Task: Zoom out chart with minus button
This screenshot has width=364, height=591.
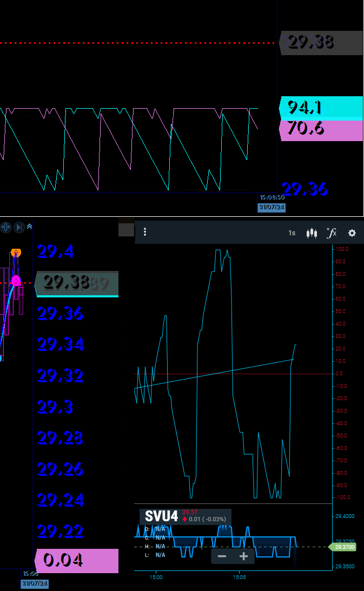Action: (222, 556)
